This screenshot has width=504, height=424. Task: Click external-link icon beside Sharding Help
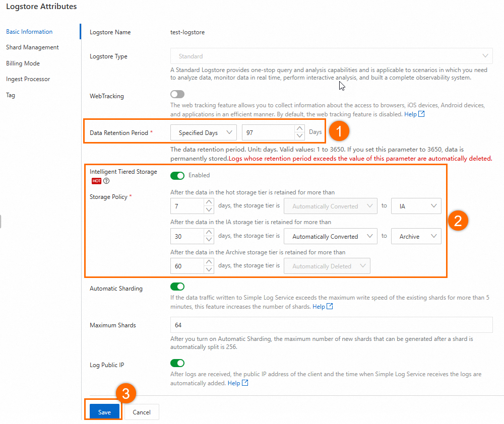click(330, 306)
